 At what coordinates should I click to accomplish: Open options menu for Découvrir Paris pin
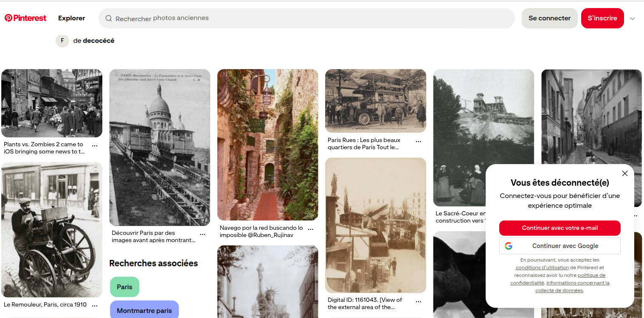(202, 234)
